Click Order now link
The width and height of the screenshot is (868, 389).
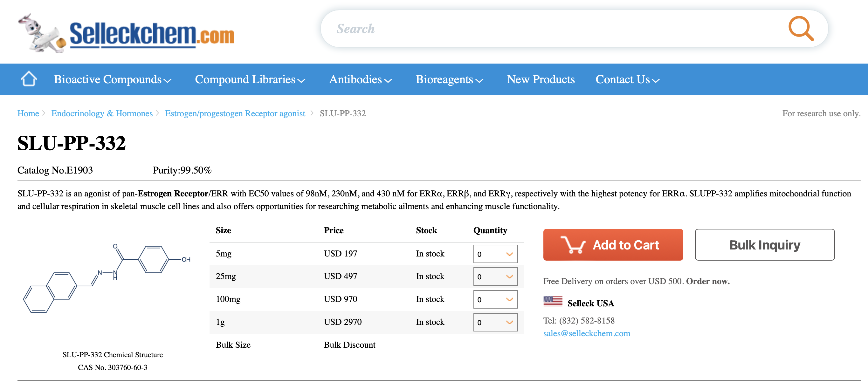point(708,281)
